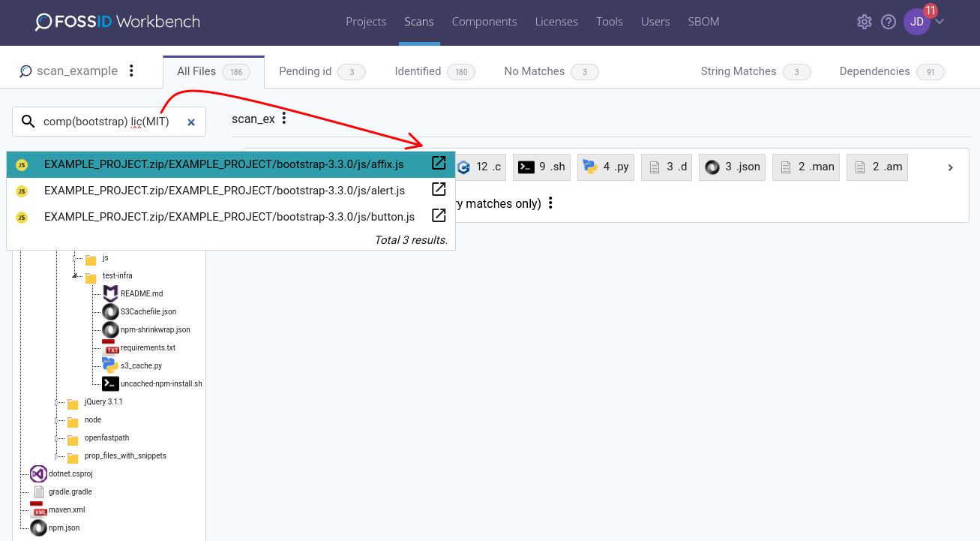The image size is (980, 541).
Task: Show more file type chips arrow
Action: (x=950, y=167)
